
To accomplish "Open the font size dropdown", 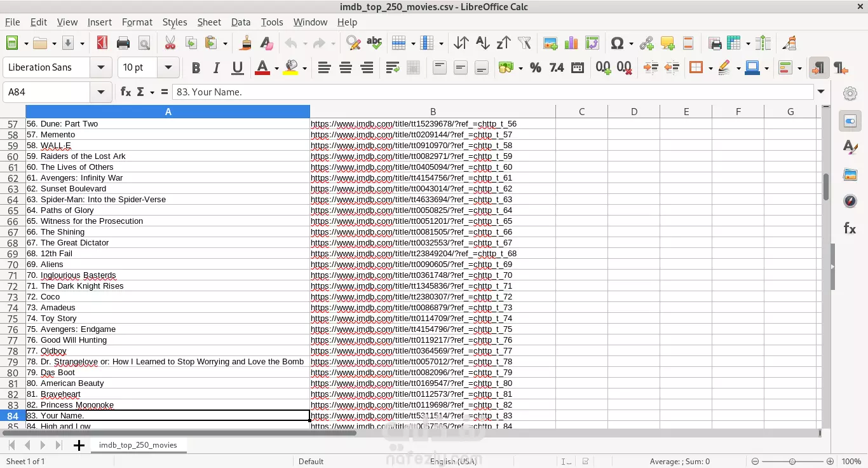I will 168,67.
